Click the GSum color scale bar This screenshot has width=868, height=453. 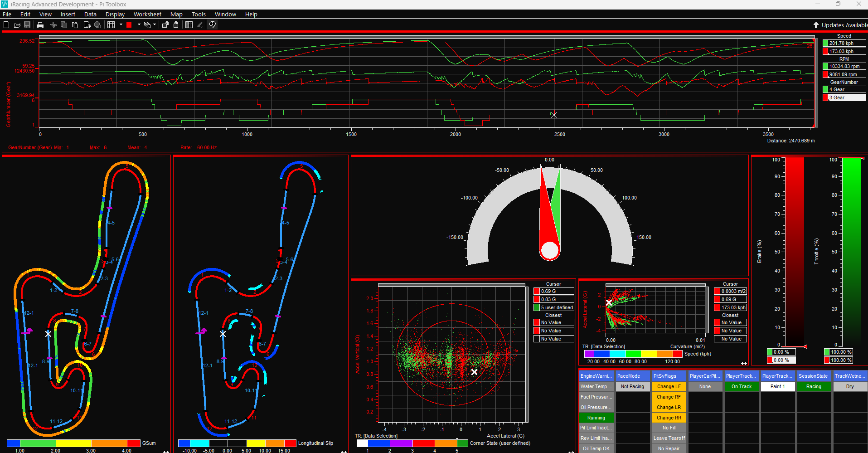(74, 443)
